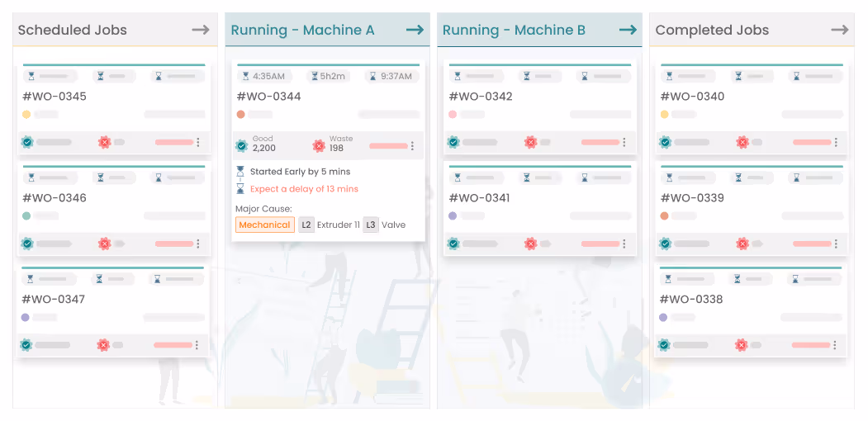Click the orange Mechanical cause tag
Screen dimensions: 868x421
point(264,225)
